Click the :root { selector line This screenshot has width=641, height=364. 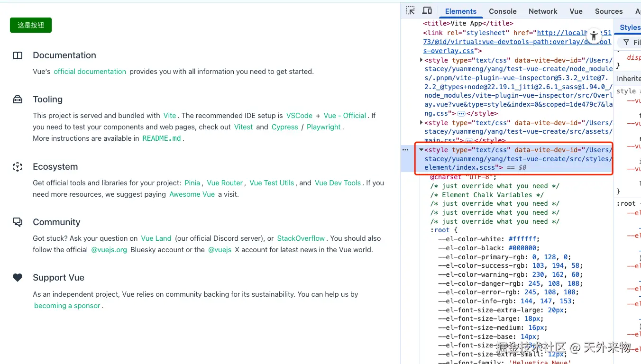click(444, 230)
